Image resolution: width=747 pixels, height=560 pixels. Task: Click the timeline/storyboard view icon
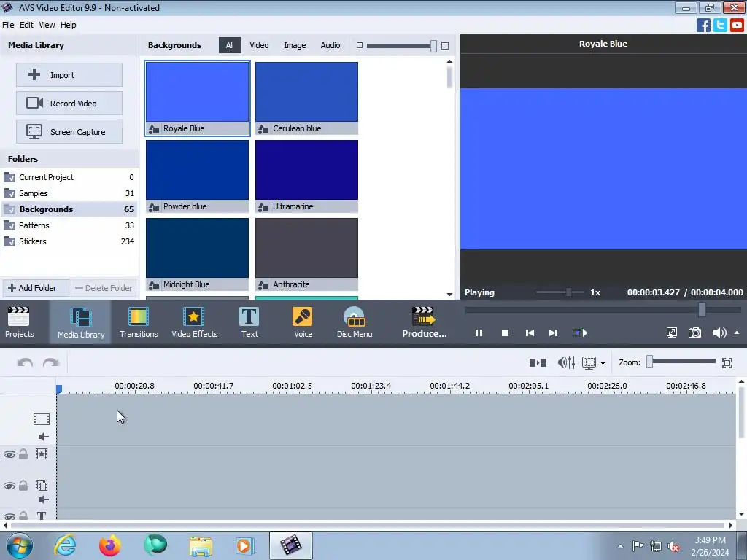[589, 363]
